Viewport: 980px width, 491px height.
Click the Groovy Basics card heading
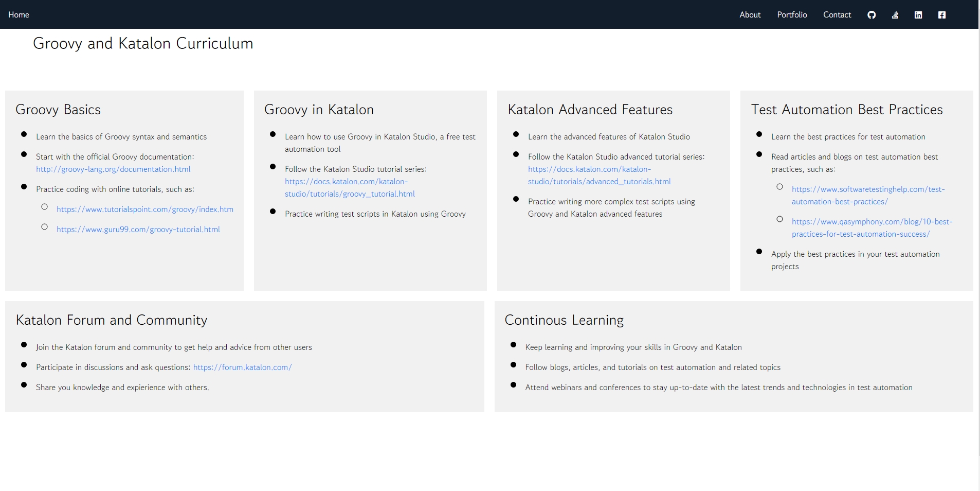pyautogui.click(x=58, y=109)
